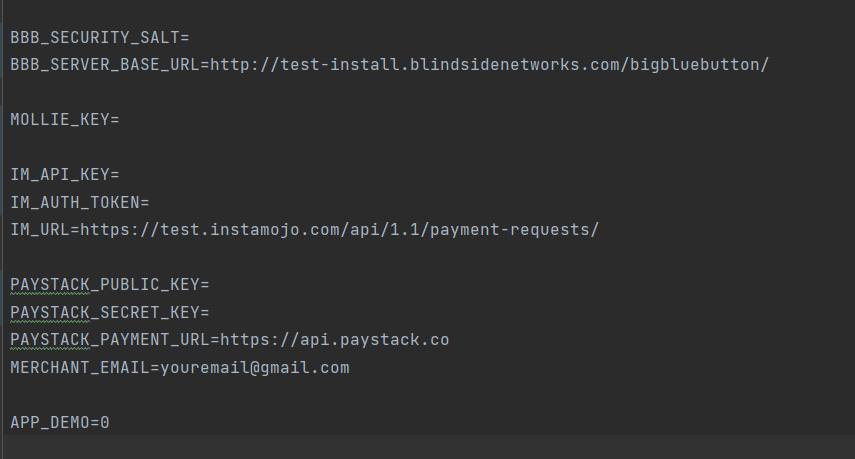Place cursor after PAYSTACK_SECRET_KEY=
Viewport: 855px width, 459px height.
coord(210,313)
